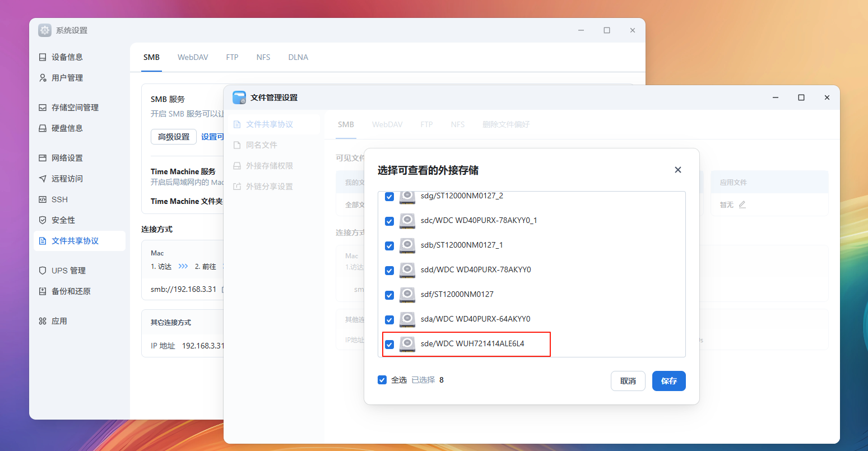Click the 外链分享设置 share icon in 文件管理设置
The height and width of the screenshot is (451, 868).
click(237, 187)
